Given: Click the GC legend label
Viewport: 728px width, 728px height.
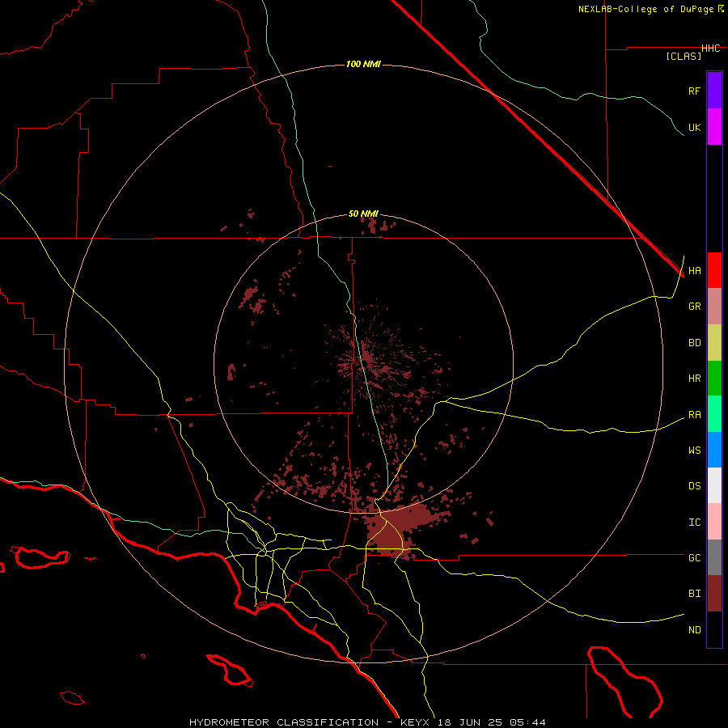Looking at the screenshot, I should 694,558.
